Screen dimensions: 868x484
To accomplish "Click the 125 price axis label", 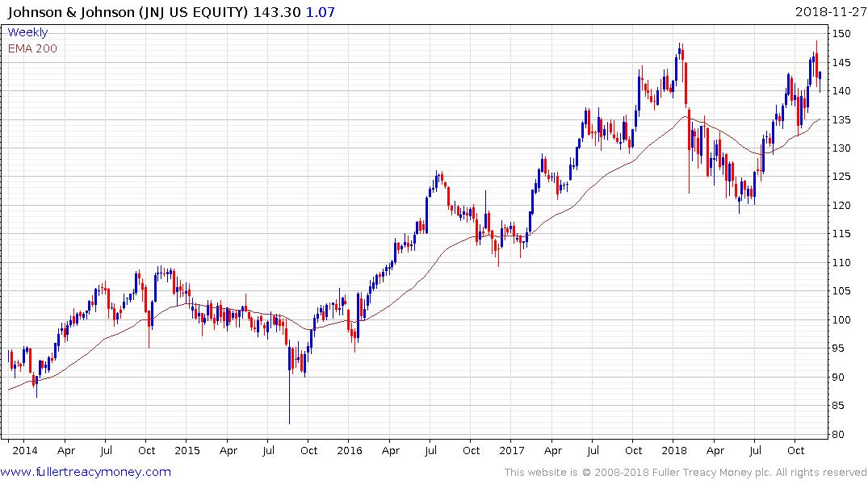I will pyautogui.click(x=841, y=177).
